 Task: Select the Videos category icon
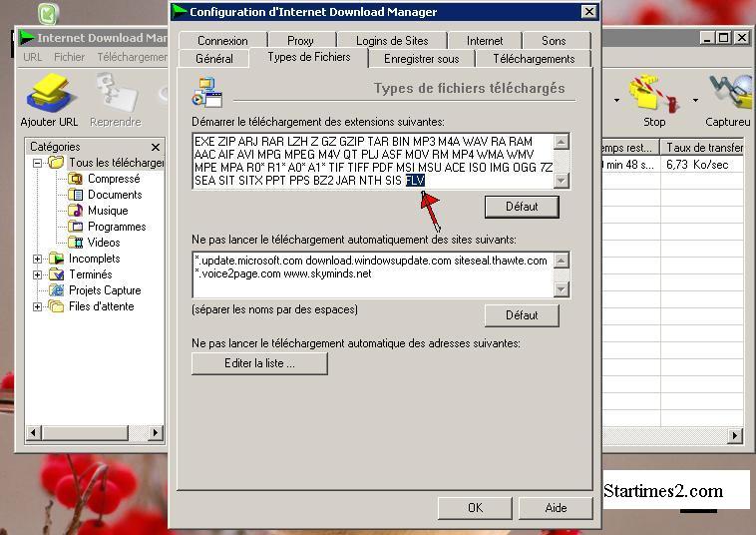(x=75, y=243)
